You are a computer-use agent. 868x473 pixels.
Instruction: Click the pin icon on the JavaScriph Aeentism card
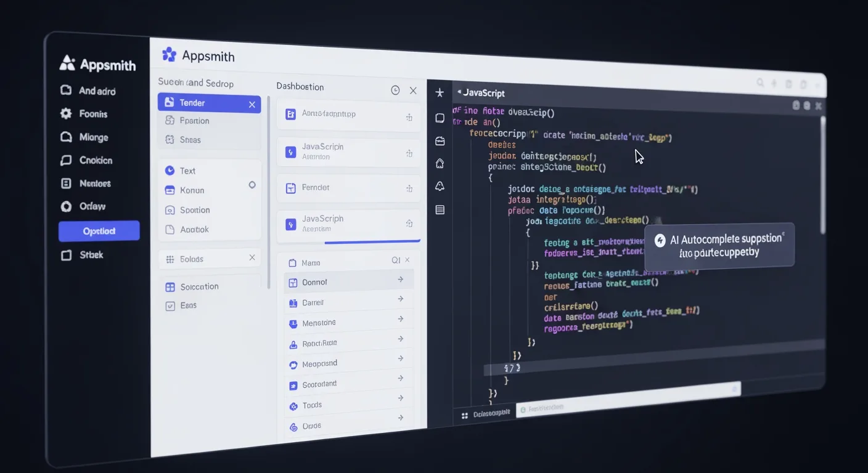pyautogui.click(x=409, y=224)
